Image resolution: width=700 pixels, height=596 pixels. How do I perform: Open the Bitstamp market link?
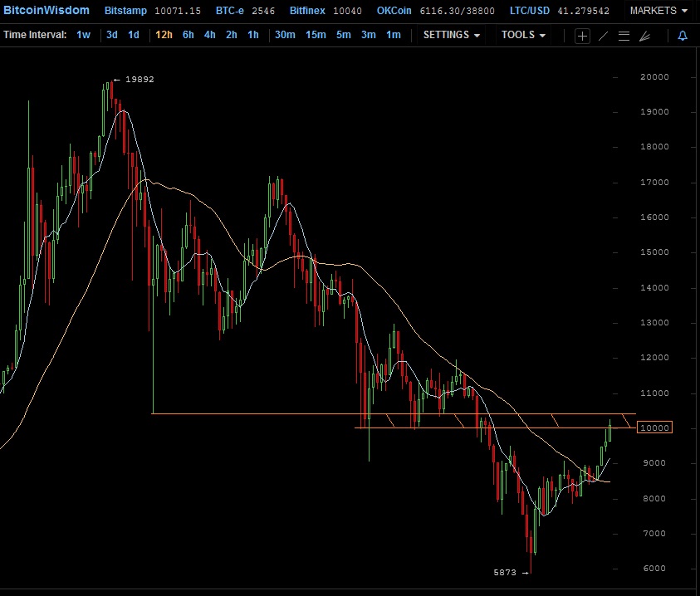(x=125, y=11)
